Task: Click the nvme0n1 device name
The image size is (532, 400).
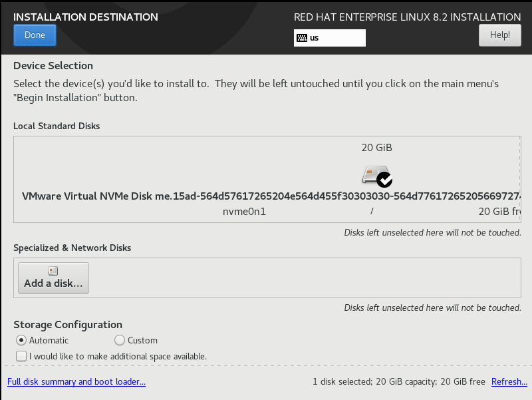Action: (244, 212)
